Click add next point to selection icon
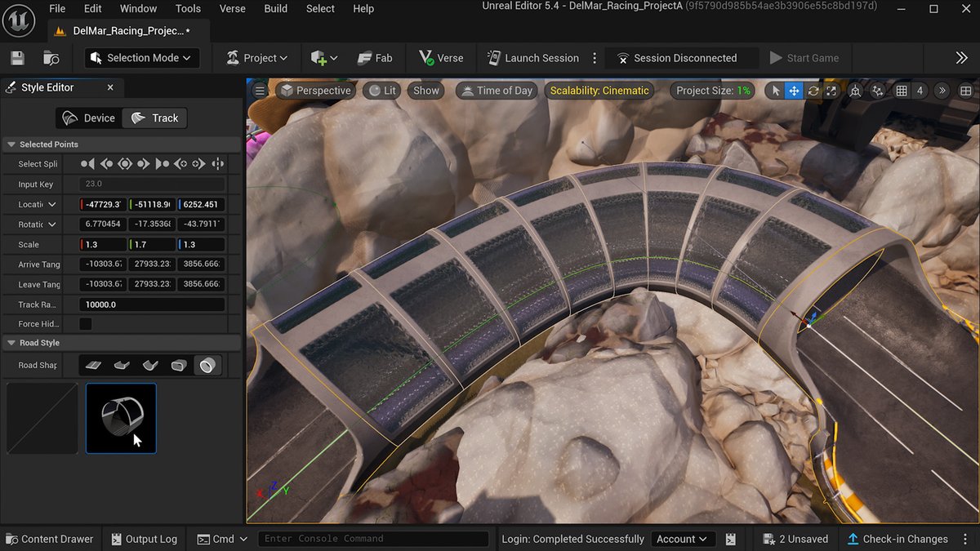This screenshot has height=551, width=980. 199,164
